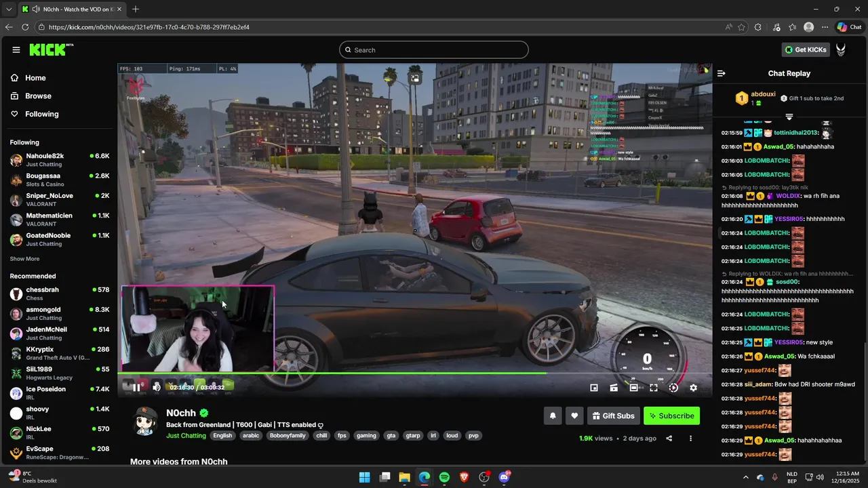The image size is (868, 488).
Task: Click the Get KICKs button
Action: (806, 49)
